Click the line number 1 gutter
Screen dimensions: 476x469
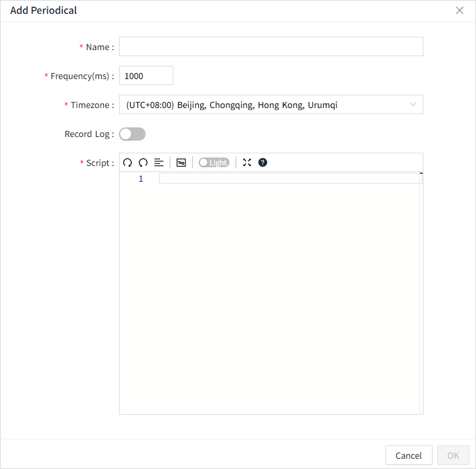click(x=141, y=179)
